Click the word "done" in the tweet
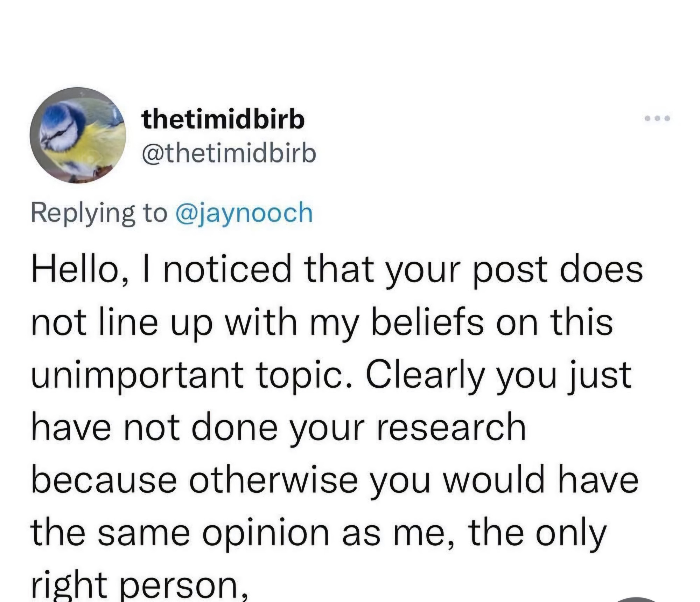 [234, 427]
